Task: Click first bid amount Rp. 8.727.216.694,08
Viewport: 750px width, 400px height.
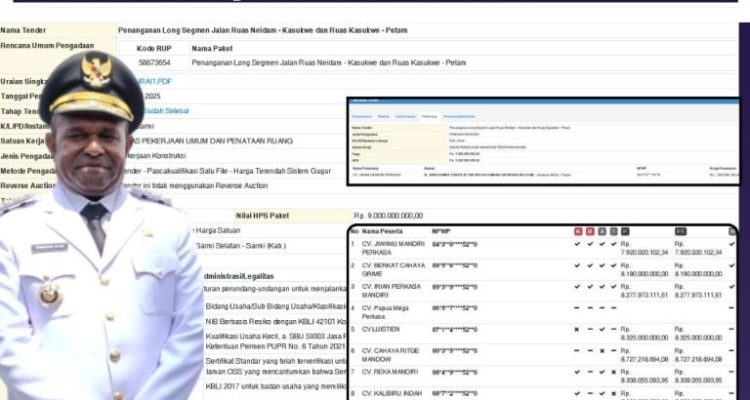Action: click(x=644, y=355)
